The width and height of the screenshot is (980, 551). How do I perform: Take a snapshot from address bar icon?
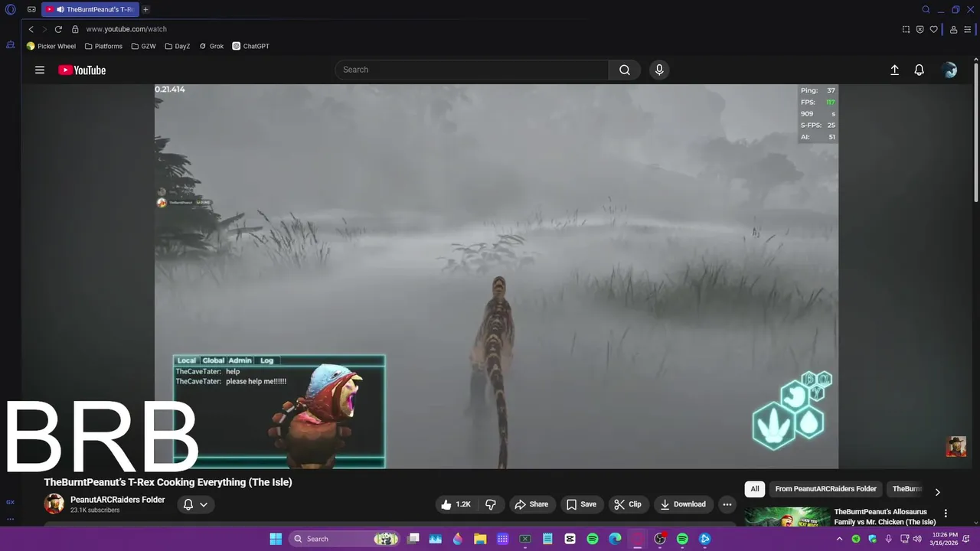(906, 29)
